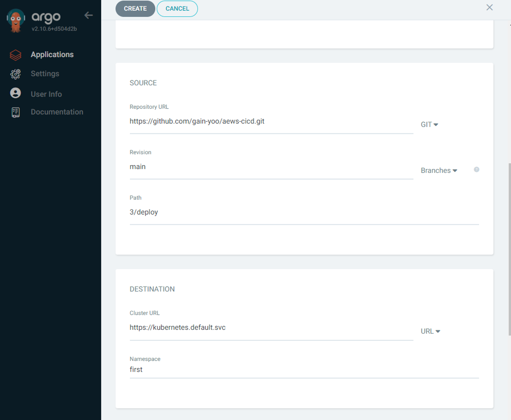Click the Revision help question-mark icon
511x420 pixels.
coord(476,170)
